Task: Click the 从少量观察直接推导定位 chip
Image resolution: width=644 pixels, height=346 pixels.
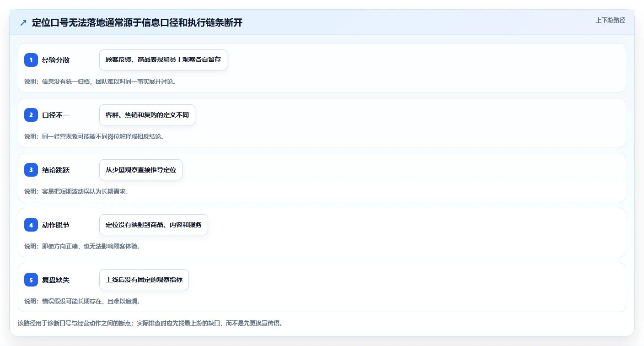Action: click(141, 170)
